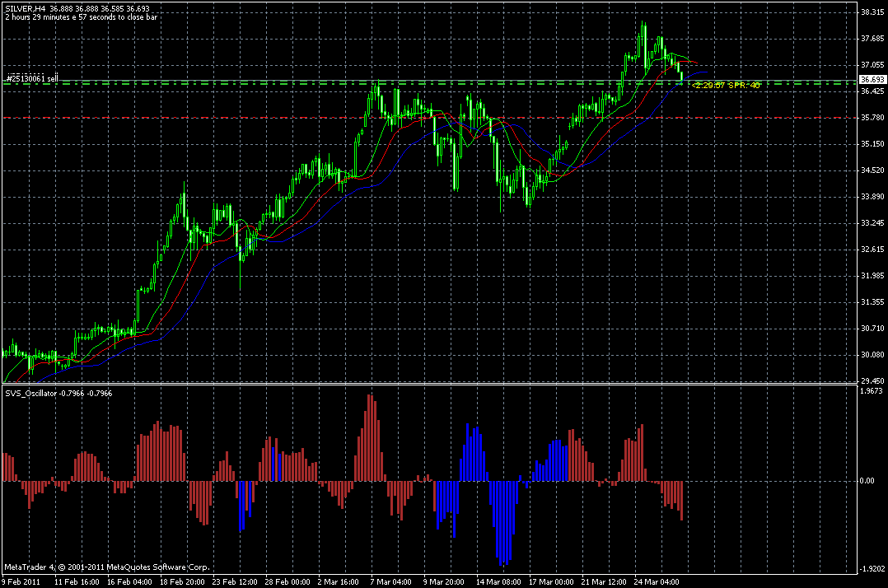
Task: Click price level 37.055 on axis
Action: point(872,64)
